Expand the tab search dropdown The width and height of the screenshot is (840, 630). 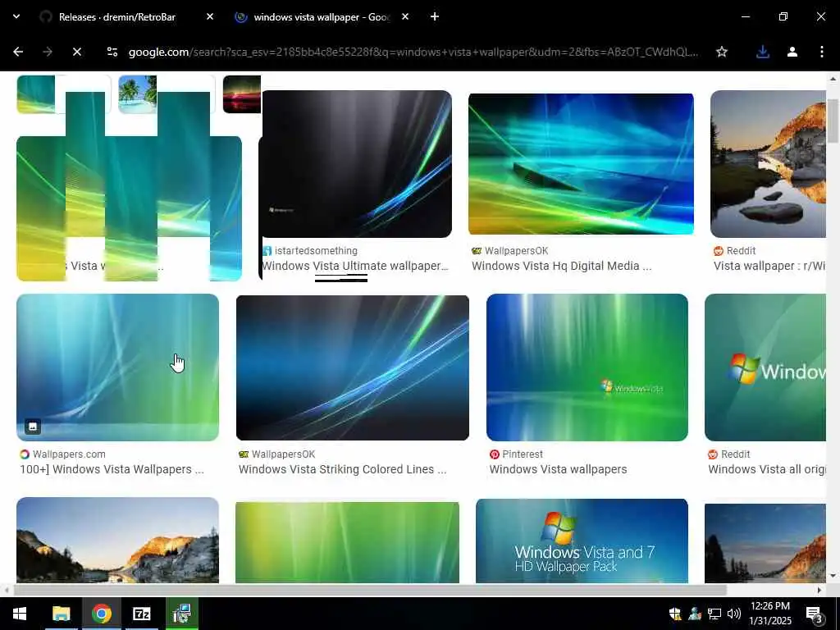coord(16,16)
